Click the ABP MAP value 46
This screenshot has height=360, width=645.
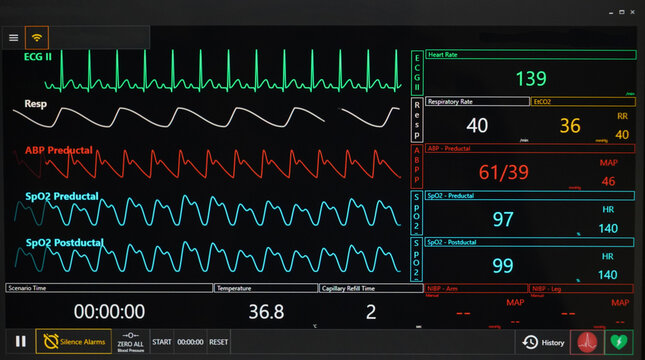click(x=608, y=181)
